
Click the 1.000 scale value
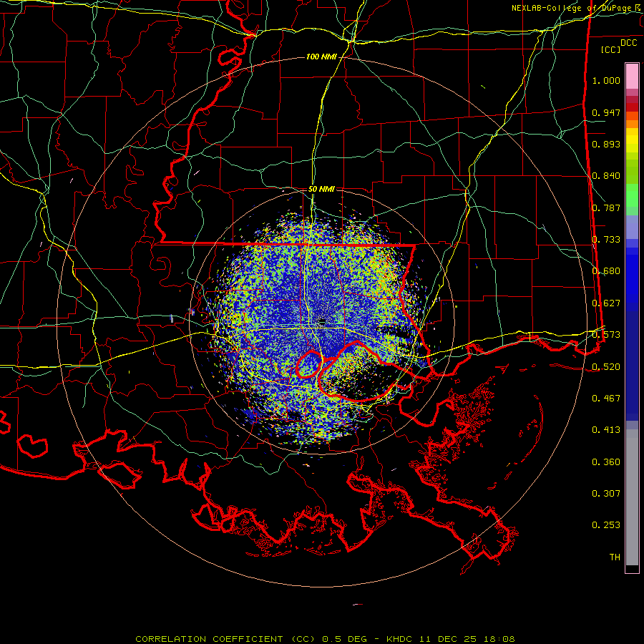pyautogui.click(x=606, y=80)
